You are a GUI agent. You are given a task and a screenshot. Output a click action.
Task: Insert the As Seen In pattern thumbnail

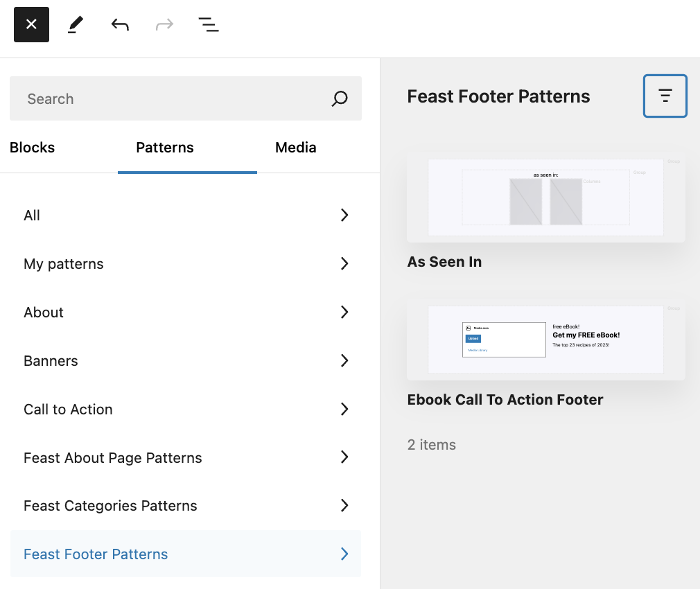coord(545,197)
